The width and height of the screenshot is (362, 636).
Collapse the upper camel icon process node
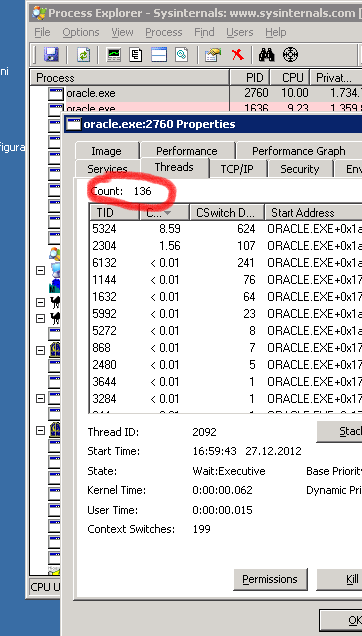click(40, 303)
